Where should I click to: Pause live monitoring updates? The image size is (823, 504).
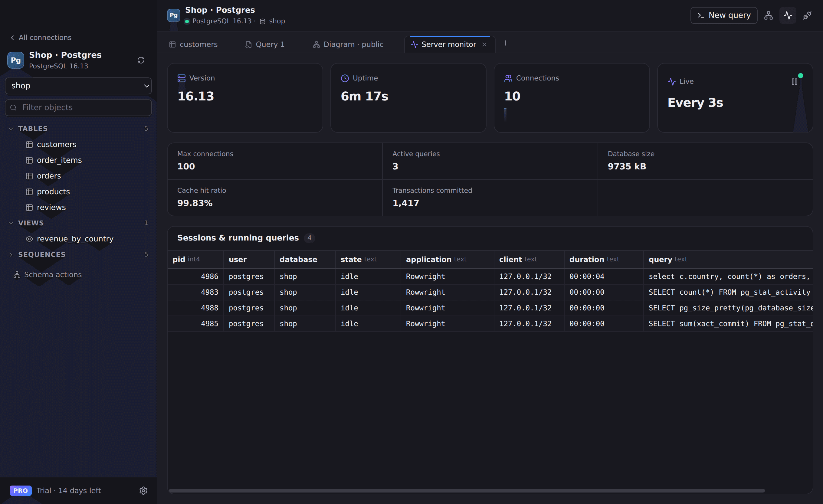(x=794, y=81)
